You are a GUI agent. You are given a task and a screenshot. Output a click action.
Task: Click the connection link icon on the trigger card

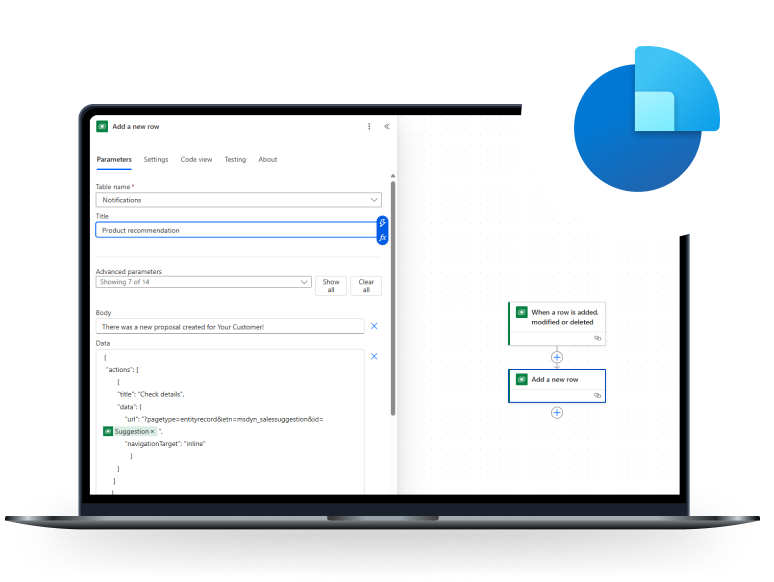597,338
